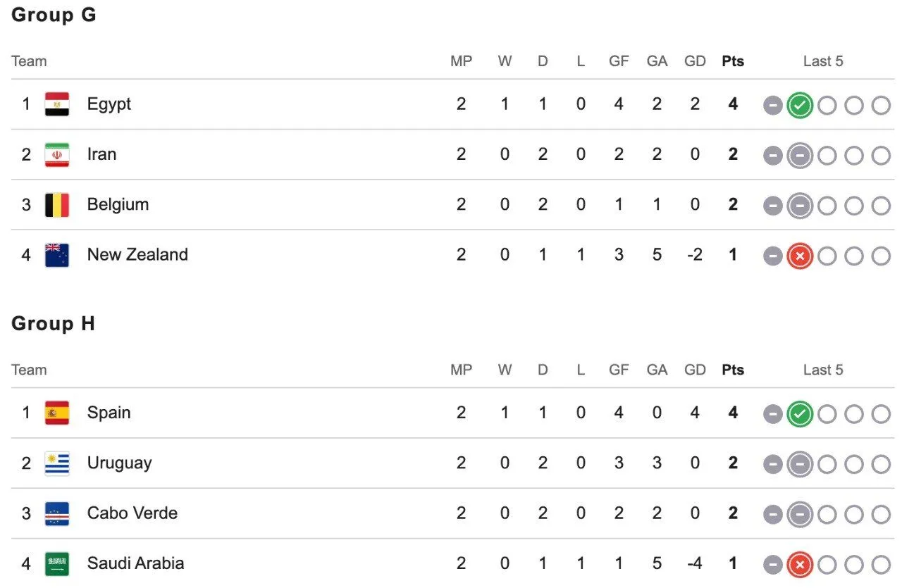The width and height of the screenshot is (902, 588).
Task: Open the Belgium team link
Action: click(118, 204)
